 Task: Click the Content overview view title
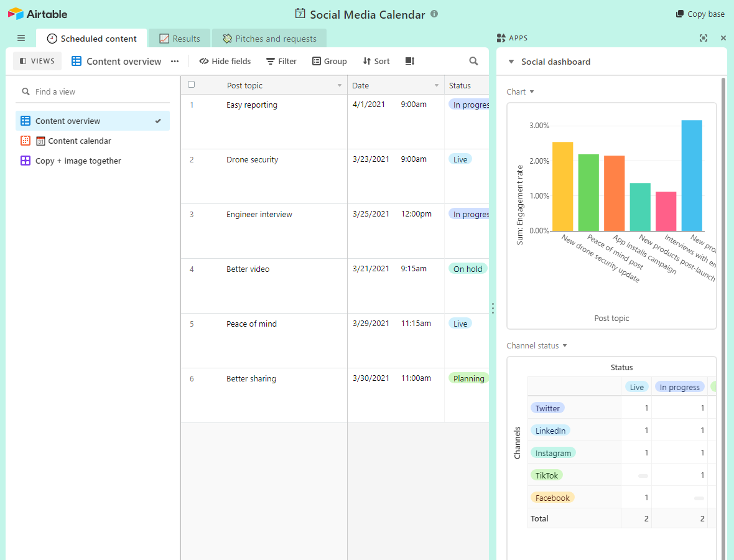124,62
